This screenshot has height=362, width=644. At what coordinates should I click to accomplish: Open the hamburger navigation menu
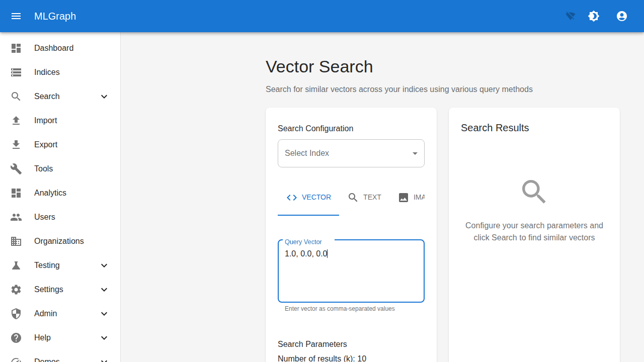(x=16, y=16)
